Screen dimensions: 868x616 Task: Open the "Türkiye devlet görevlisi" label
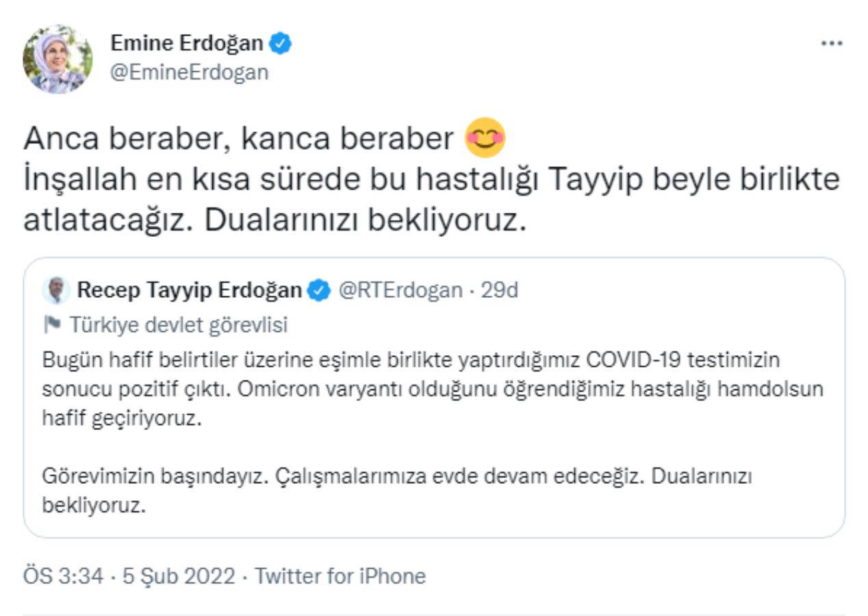tap(178, 325)
